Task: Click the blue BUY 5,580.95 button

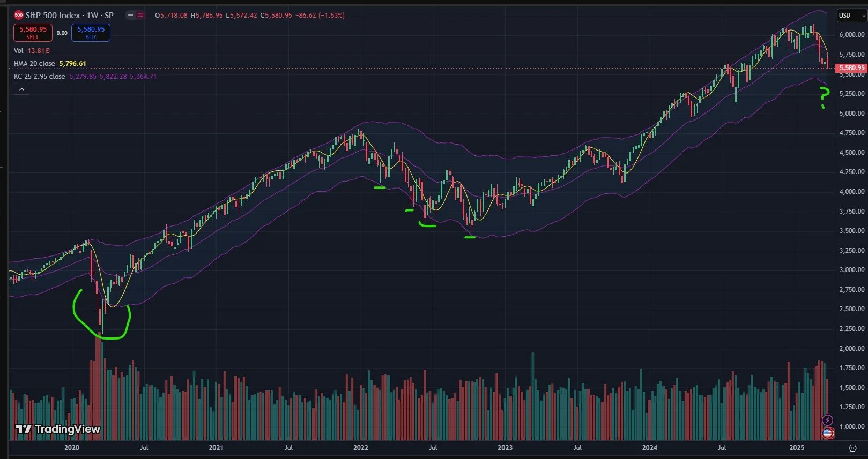Action: tap(91, 33)
